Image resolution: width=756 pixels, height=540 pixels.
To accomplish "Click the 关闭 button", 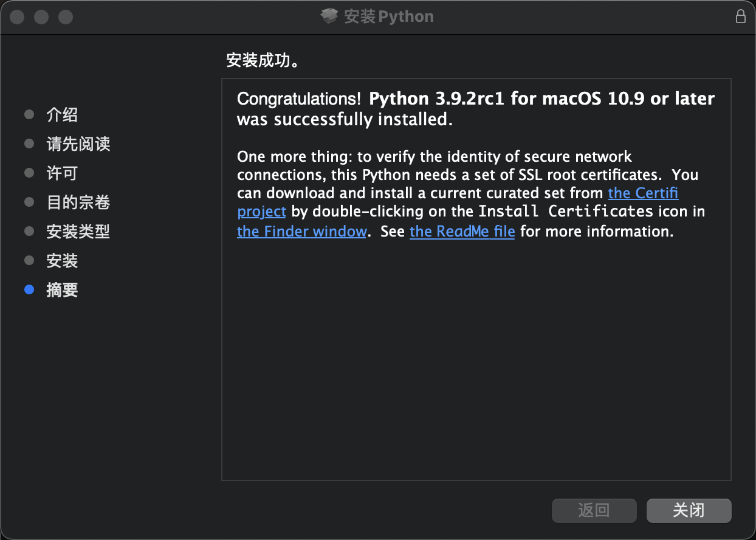I will pos(689,511).
